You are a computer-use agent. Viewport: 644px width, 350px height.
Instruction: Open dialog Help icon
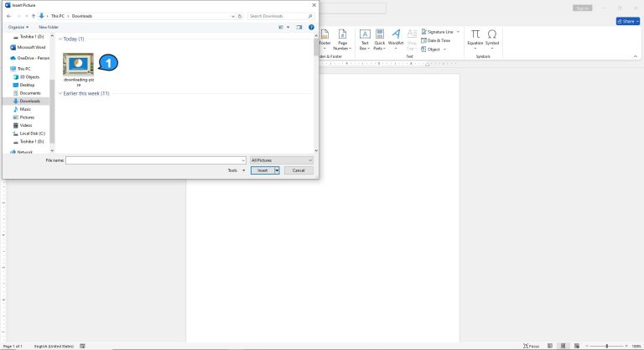pyautogui.click(x=311, y=27)
